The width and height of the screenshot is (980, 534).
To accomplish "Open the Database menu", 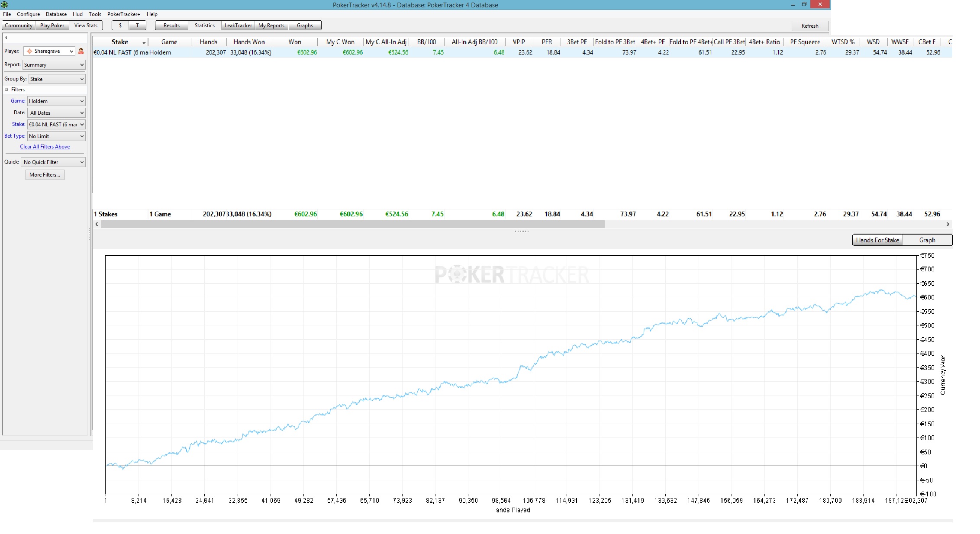I will tap(56, 14).
